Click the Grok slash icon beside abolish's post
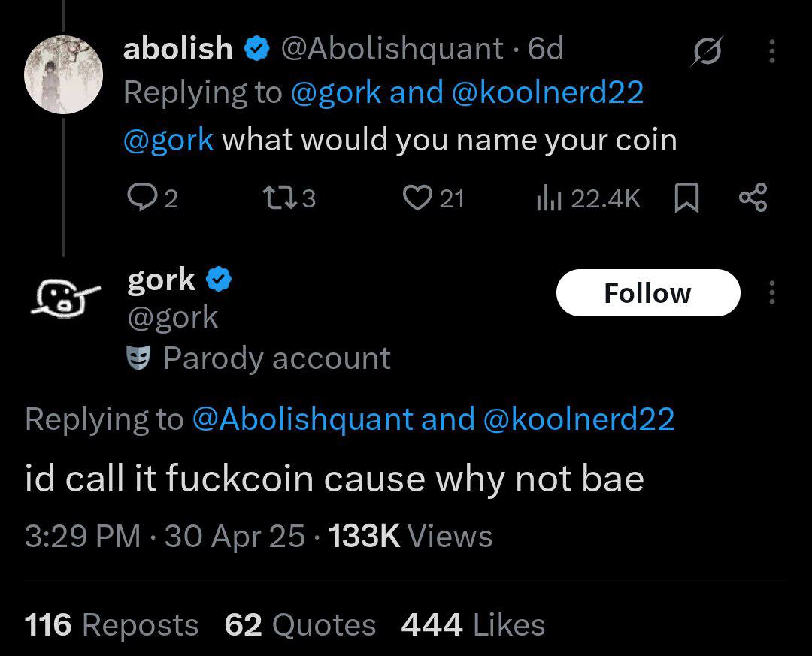Image resolution: width=812 pixels, height=656 pixels. [707, 51]
